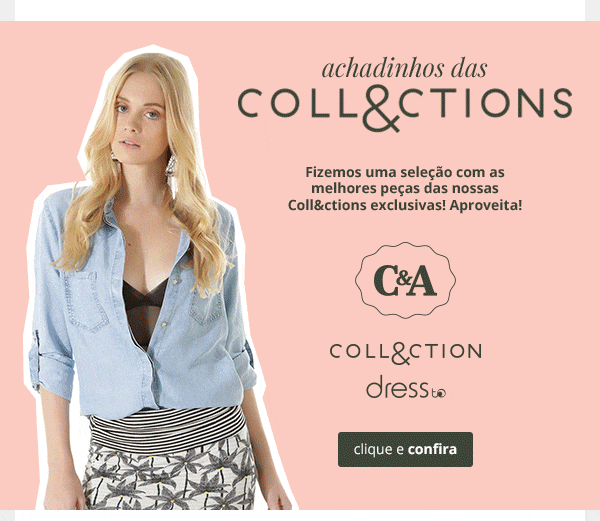Click the word 'confira' in dark button

[x=432, y=449]
